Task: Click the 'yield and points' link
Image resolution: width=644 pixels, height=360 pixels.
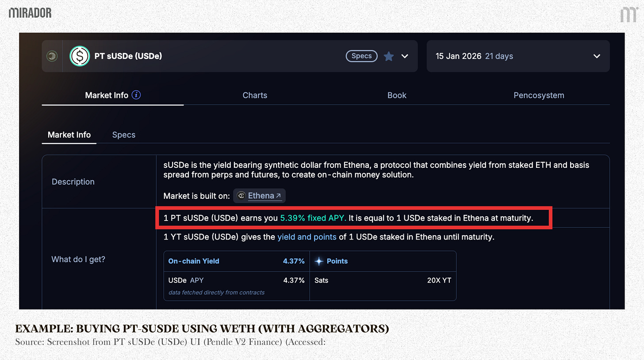Action: point(307,237)
